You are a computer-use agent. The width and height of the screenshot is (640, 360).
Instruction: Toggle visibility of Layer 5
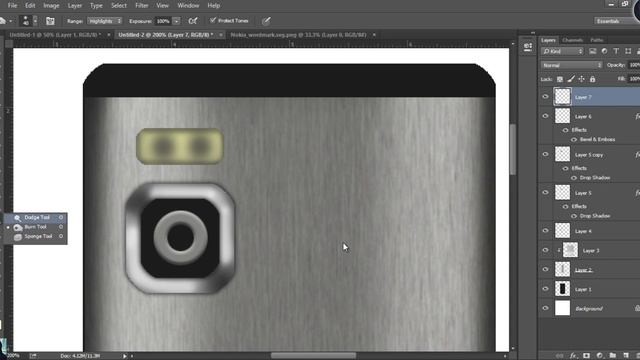click(x=545, y=193)
